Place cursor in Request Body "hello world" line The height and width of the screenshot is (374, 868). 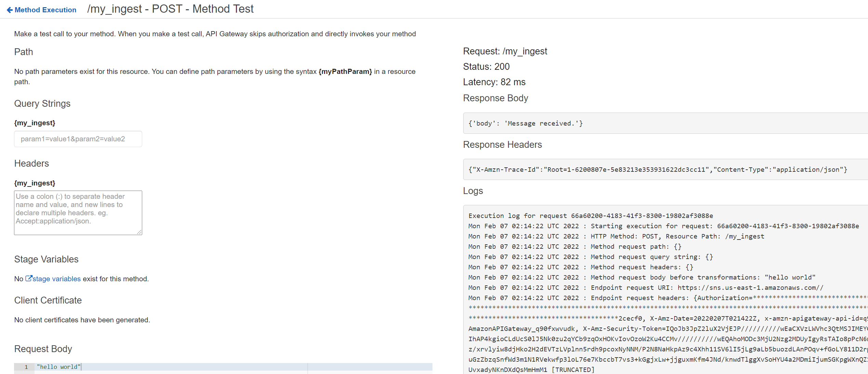click(x=59, y=367)
